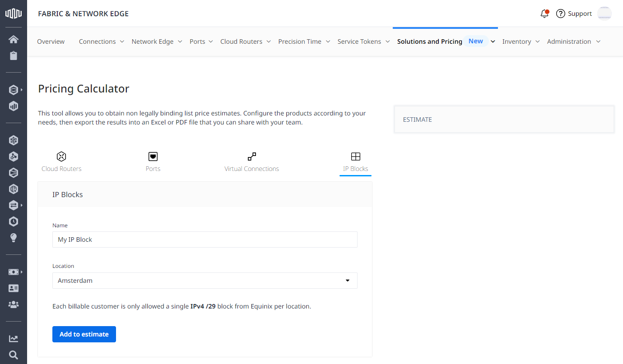623x364 pixels.
Task: Expand the Ports menu chevron in top navigation
Action: (x=211, y=41)
